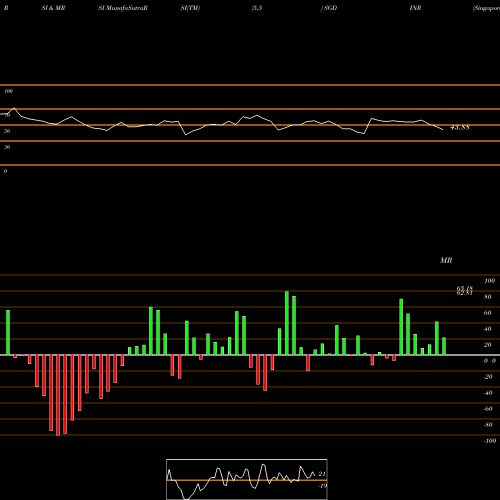
Task: Click the 'SGD' currency label in header
Action: pos(330,8)
